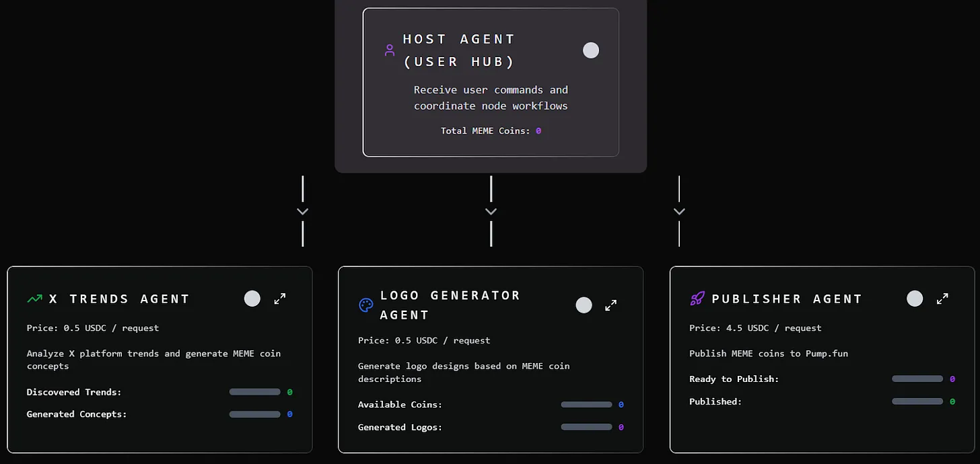This screenshot has height=464, width=980.
Task: Click chevron arrow above X Trends Agent
Action: (303, 211)
